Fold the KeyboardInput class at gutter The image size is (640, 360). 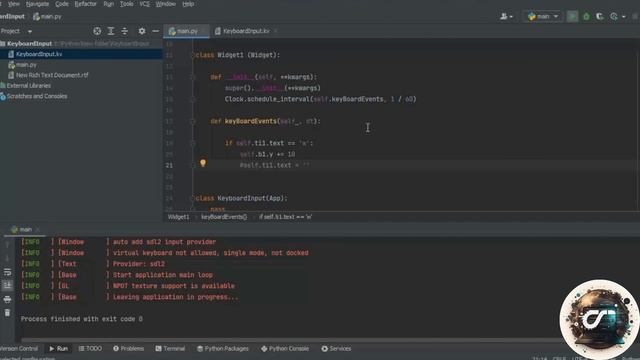point(194,198)
